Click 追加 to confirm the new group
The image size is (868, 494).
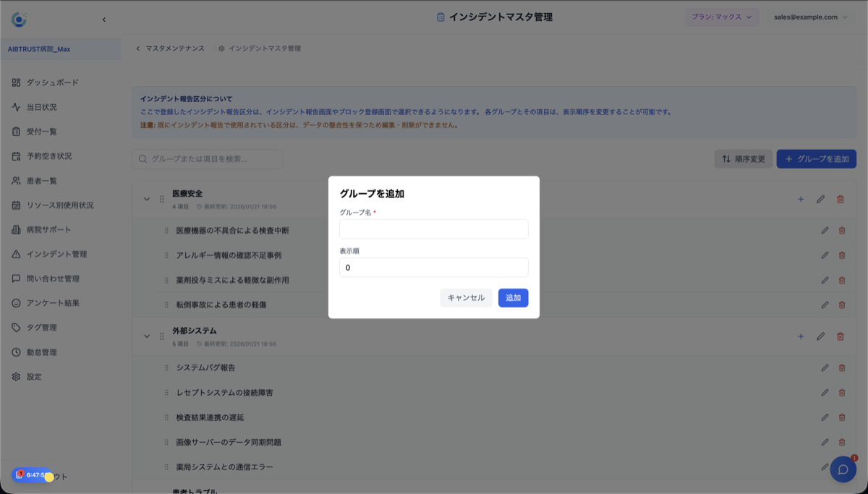tap(513, 297)
